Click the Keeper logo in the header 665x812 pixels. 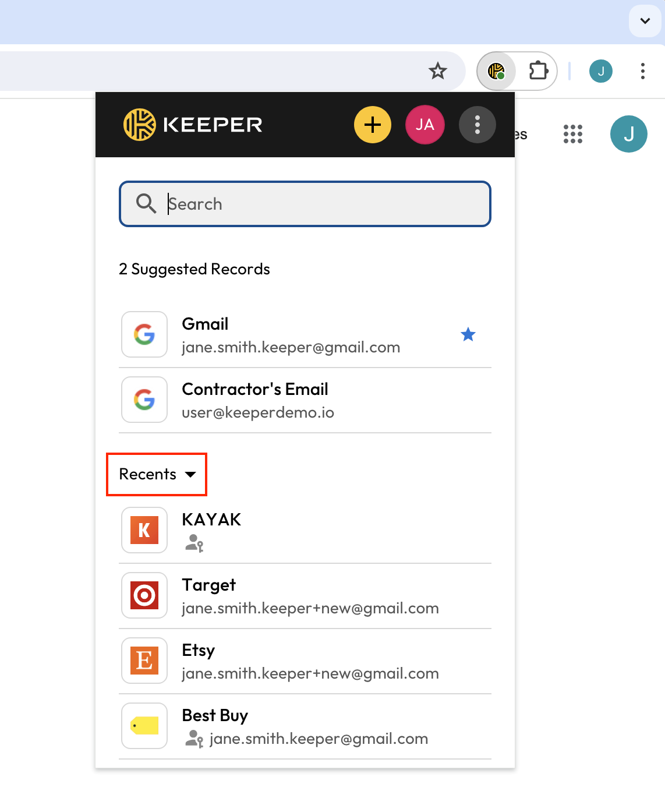point(193,125)
